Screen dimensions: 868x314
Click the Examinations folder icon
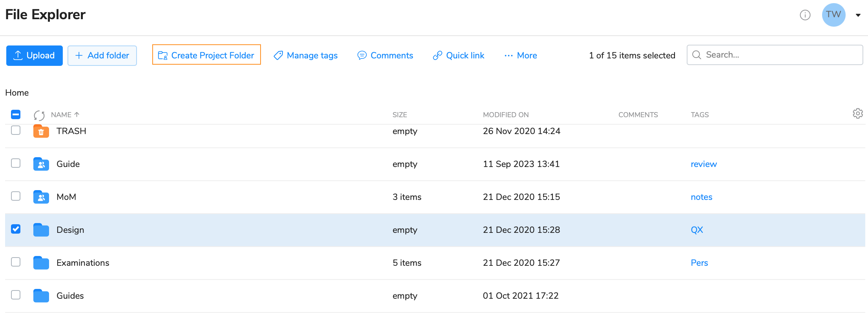[x=41, y=263]
